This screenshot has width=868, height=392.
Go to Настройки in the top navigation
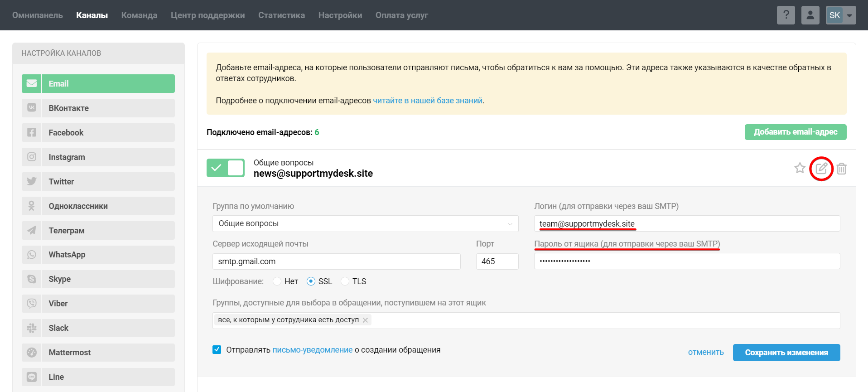coord(340,15)
